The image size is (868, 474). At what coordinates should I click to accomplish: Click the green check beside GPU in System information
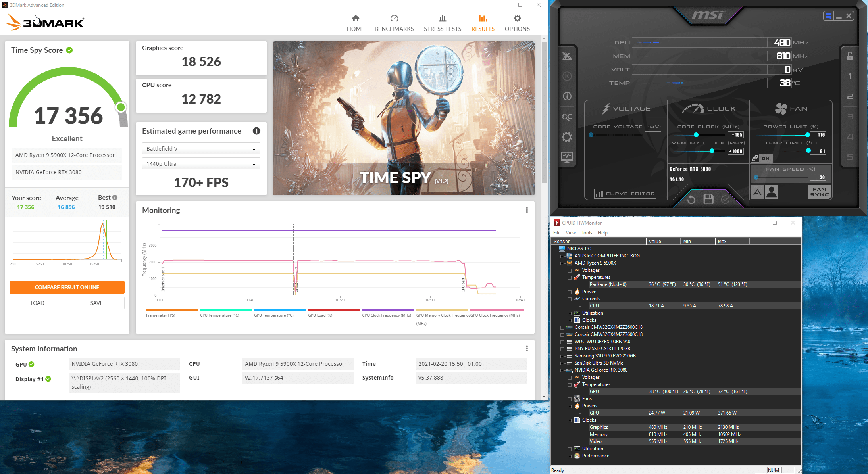click(31, 364)
